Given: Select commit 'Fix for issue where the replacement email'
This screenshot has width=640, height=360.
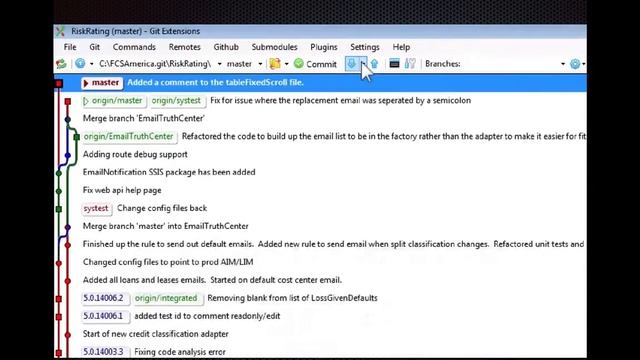Looking at the screenshot, I should pyautogui.click(x=340, y=100).
